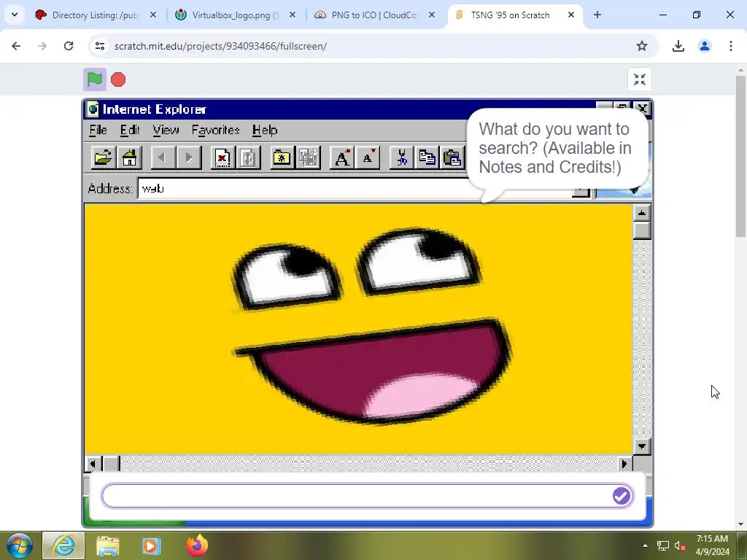Click the larger font A icon
This screenshot has height=560, width=747.
coord(341,157)
